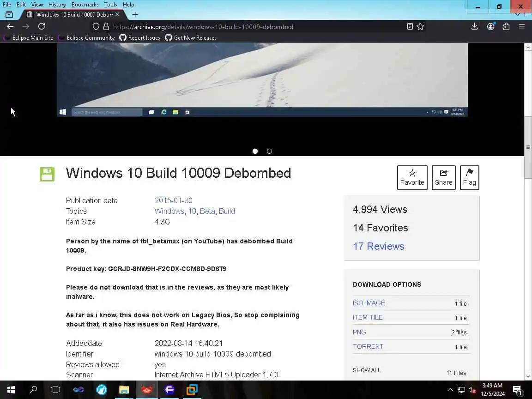Open the View menu

[x=37, y=5]
